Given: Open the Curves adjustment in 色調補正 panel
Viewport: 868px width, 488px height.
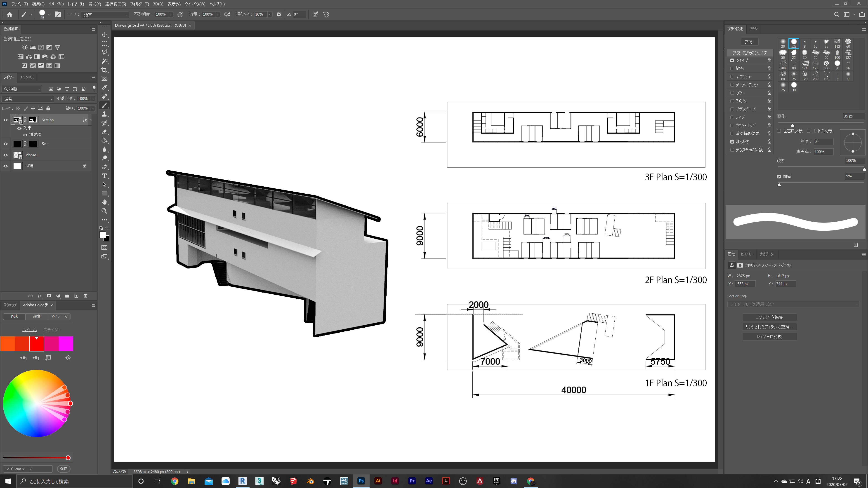Looking at the screenshot, I should pyautogui.click(x=41, y=47).
